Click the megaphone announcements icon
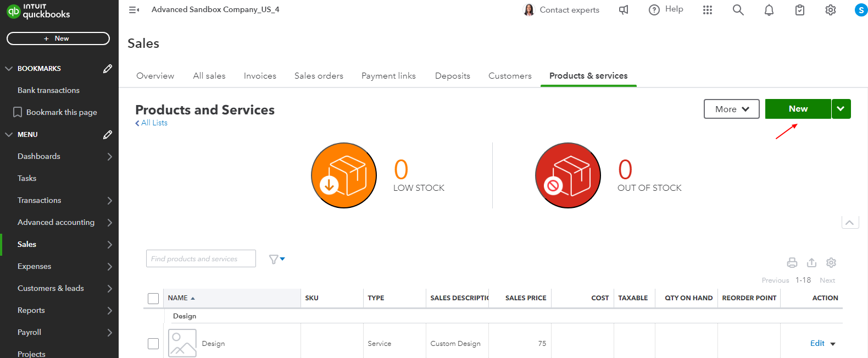This screenshot has height=358, width=868. pos(624,10)
